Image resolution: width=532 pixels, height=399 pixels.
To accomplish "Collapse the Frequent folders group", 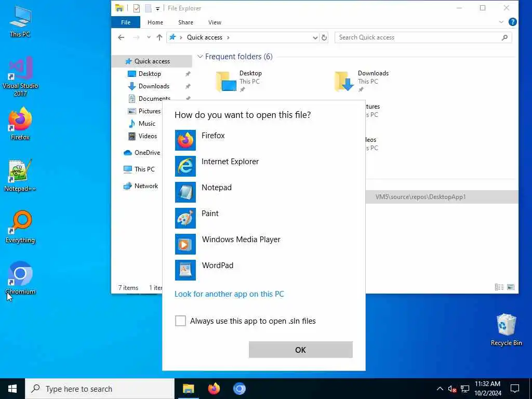I will (200, 57).
